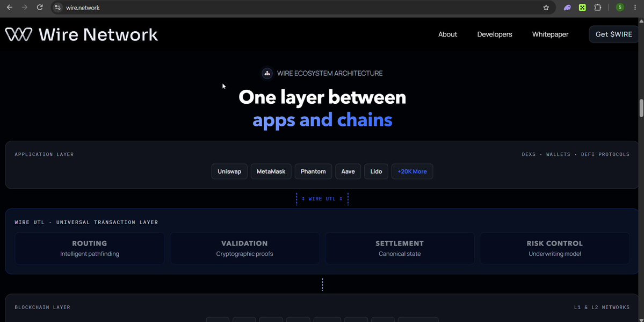View site information icon in address bar
Screen dimensions: 644x322
[x=58, y=8]
